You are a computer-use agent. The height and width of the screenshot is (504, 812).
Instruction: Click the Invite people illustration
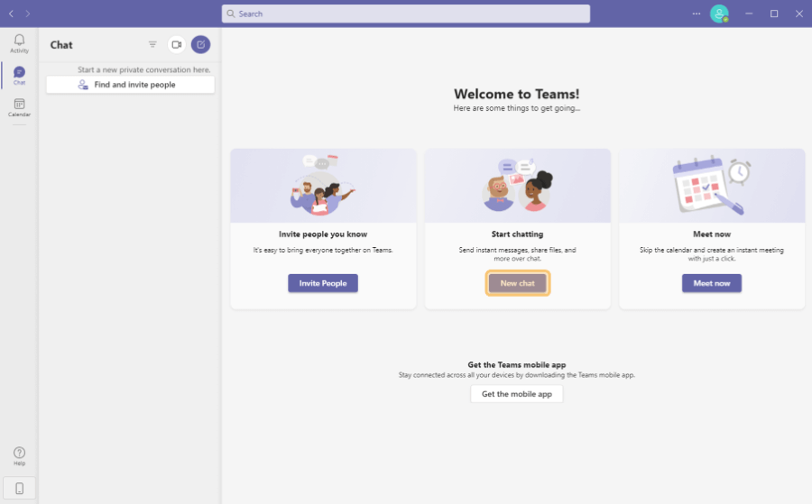tap(323, 185)
